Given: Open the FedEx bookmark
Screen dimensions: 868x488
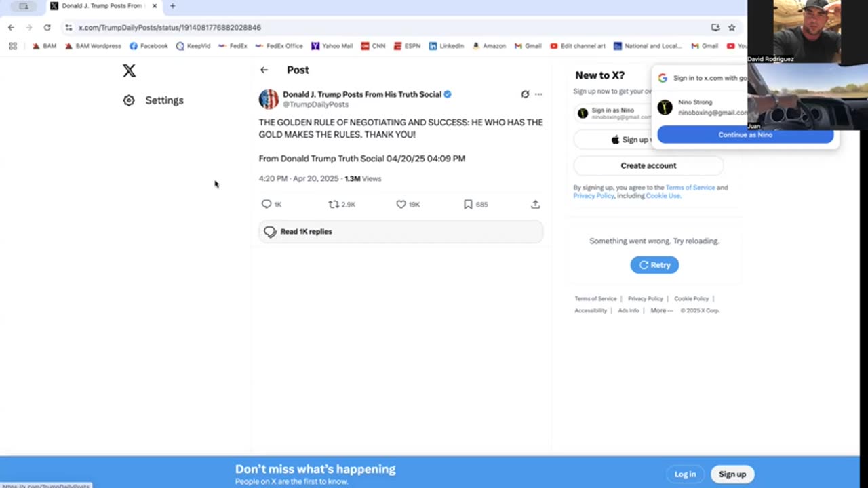Looking at the screenshot, I should click(x=233, y=46).
